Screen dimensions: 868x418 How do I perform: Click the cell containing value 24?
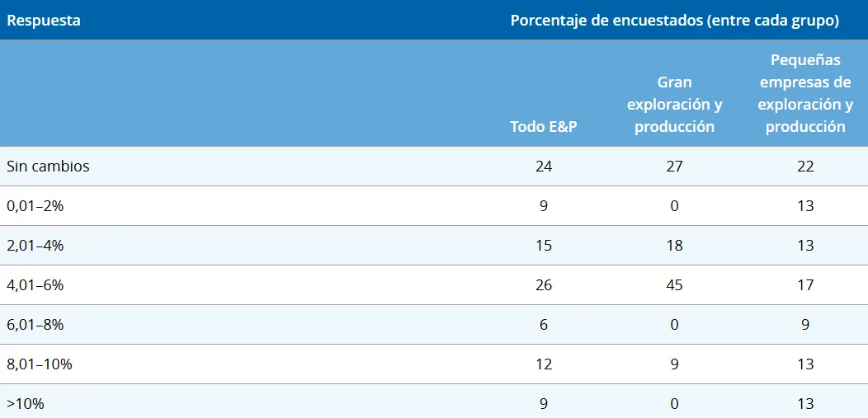click(x=543, y=166)
